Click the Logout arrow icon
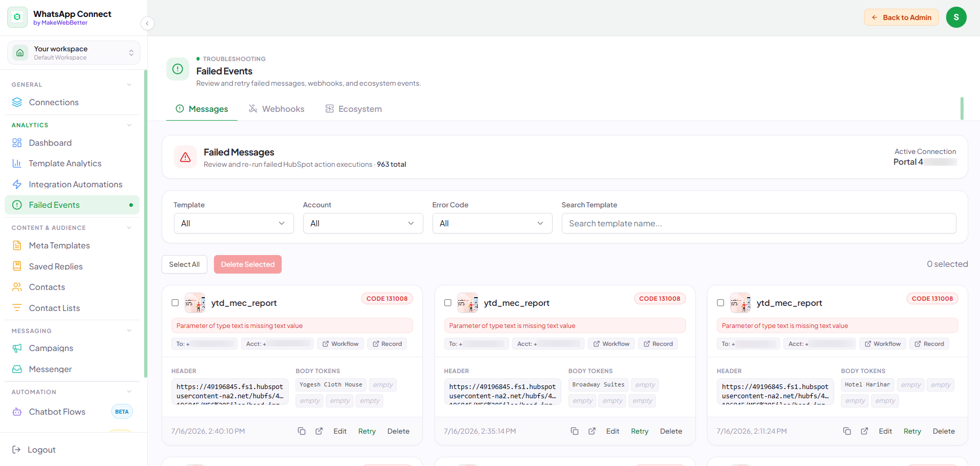This screenshot has height=466, width=980. (16, 450)
